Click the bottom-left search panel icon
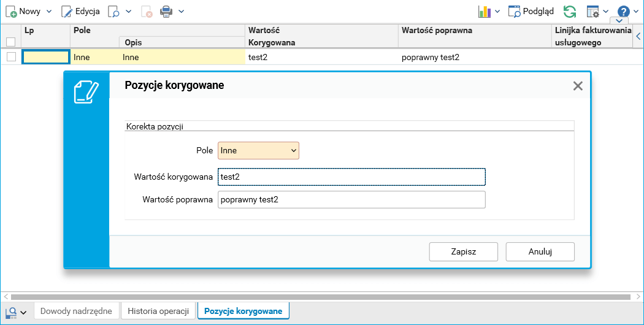This screenshot has width=644, height=325. (x=11, y=313)
